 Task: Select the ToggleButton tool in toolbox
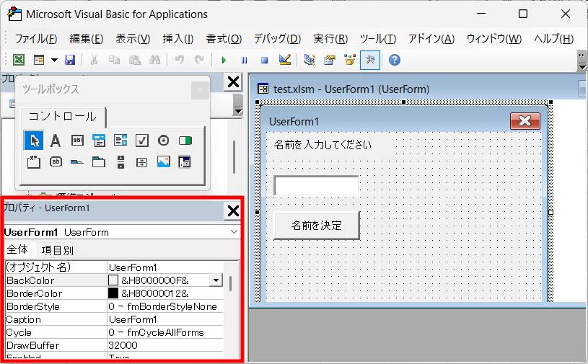185,141
